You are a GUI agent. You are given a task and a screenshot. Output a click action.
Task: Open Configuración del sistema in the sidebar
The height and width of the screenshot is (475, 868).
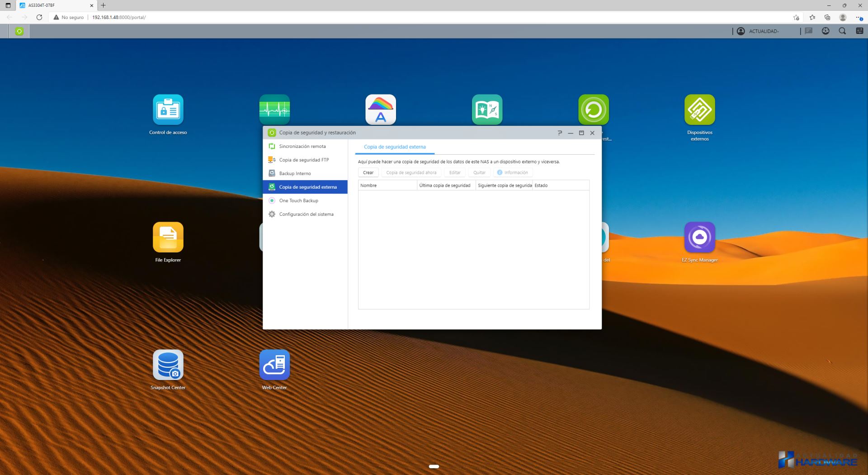(x=306, y=214)
